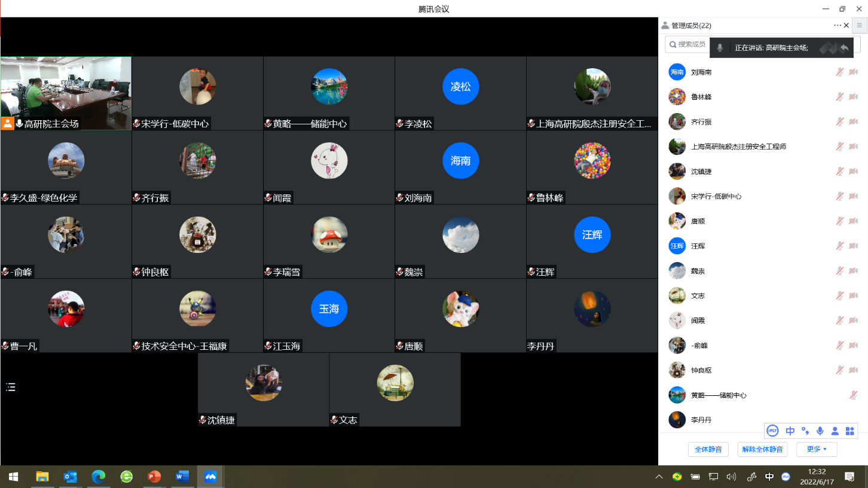The image size is (868, 488).
Task: Click the hamburger icon beside the panel close button
Action: (x=860, y=25)
